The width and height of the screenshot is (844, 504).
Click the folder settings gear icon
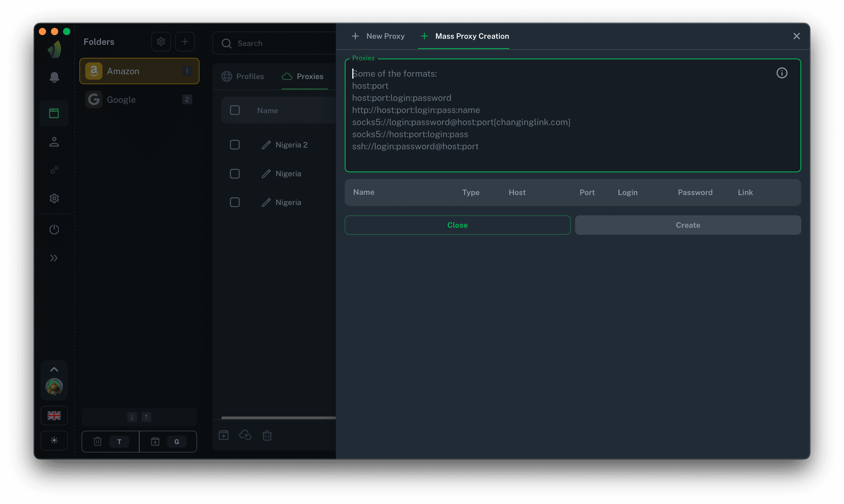[x=161, y=42]
